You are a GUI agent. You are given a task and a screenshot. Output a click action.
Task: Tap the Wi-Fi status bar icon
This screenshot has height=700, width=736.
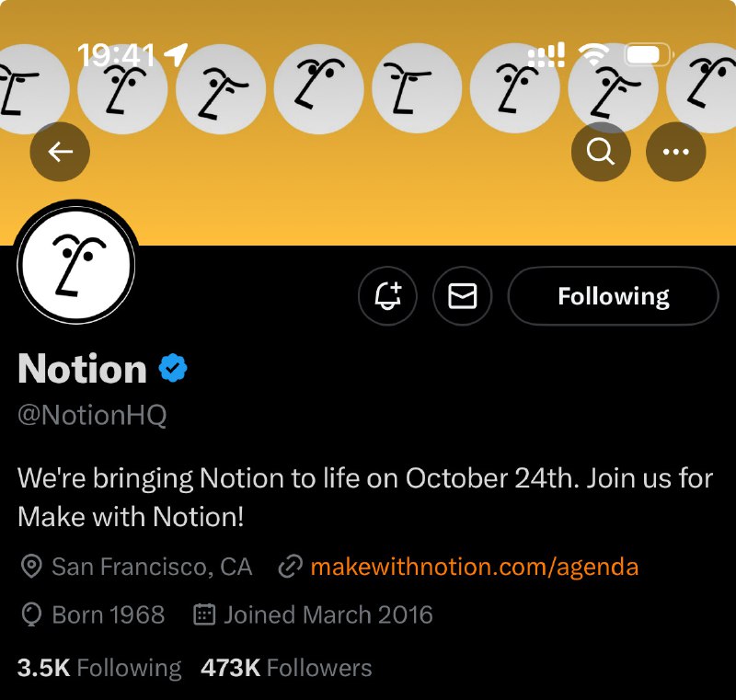point(593,54)
